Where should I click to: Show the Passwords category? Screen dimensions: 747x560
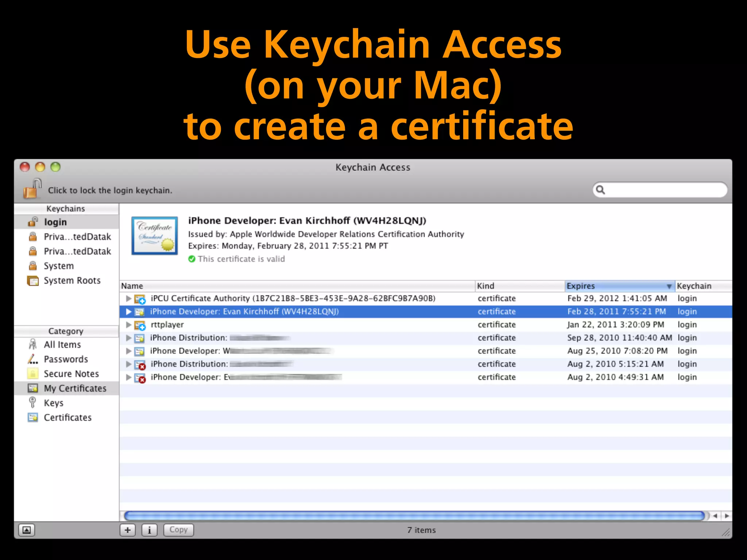(x=66, y=359)
